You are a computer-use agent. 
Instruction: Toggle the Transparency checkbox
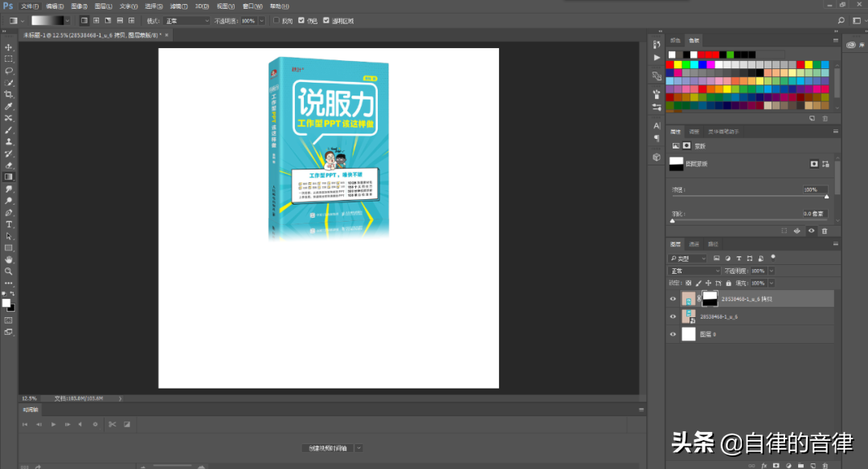326,20
